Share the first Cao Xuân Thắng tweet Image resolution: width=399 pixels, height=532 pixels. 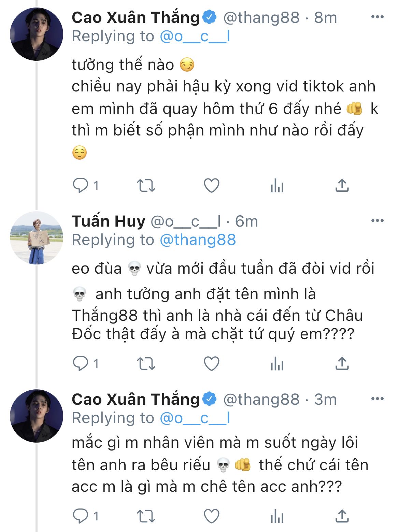(x=342, y=186)
